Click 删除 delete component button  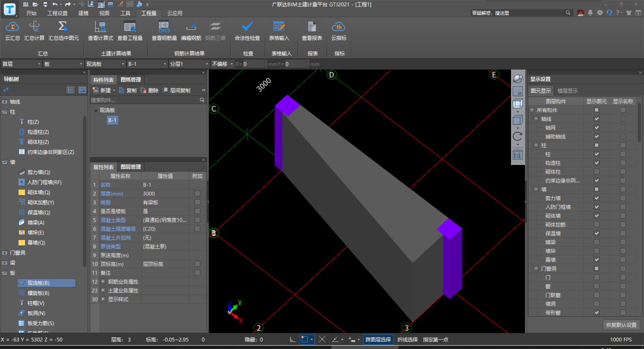coord(150,90)
